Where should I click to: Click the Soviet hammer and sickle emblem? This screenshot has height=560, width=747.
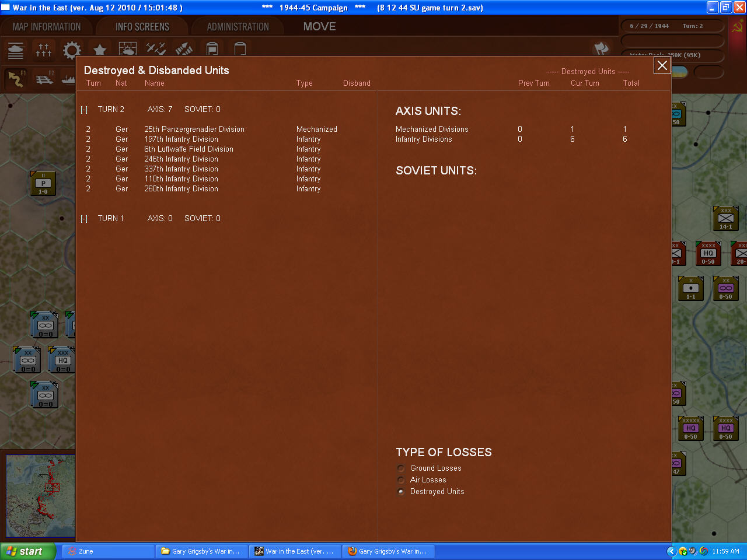[x=737, y=27]
